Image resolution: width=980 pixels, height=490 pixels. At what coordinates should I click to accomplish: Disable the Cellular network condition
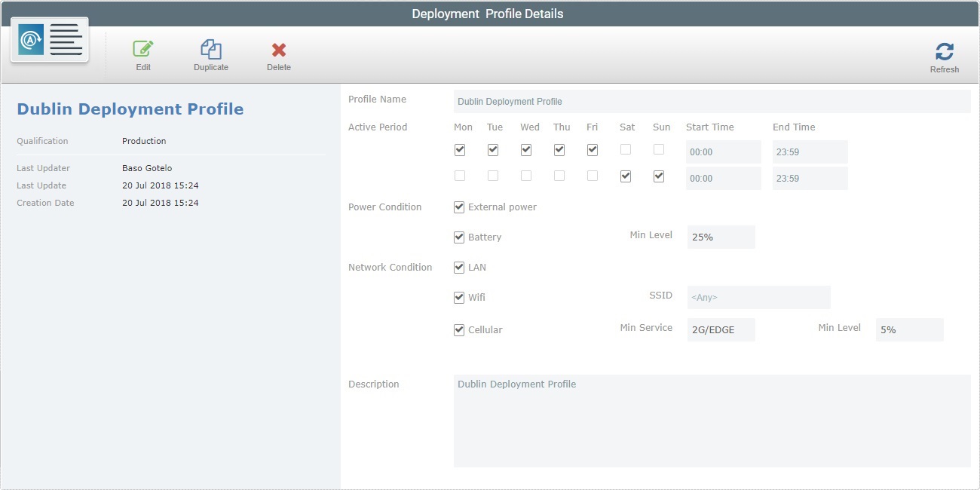click(x=459, y=329)
